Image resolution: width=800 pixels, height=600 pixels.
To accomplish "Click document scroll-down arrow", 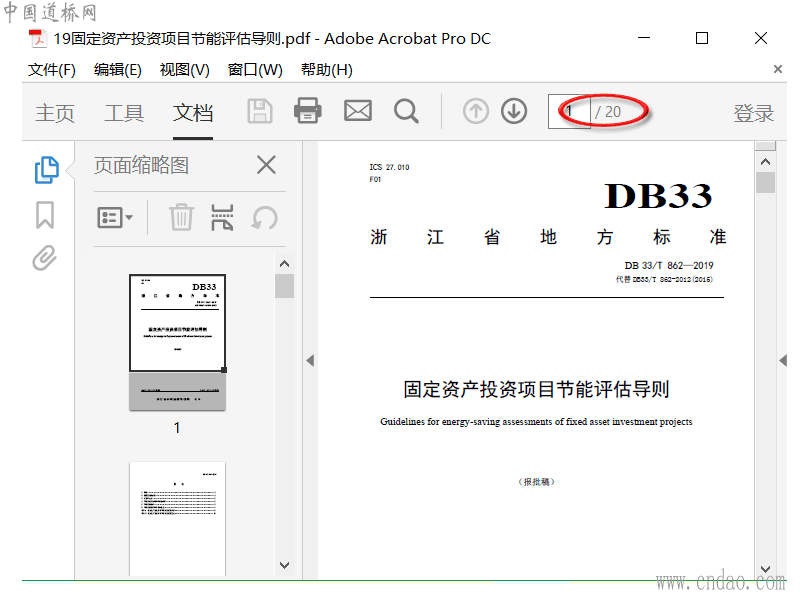I will click(765, 569).
